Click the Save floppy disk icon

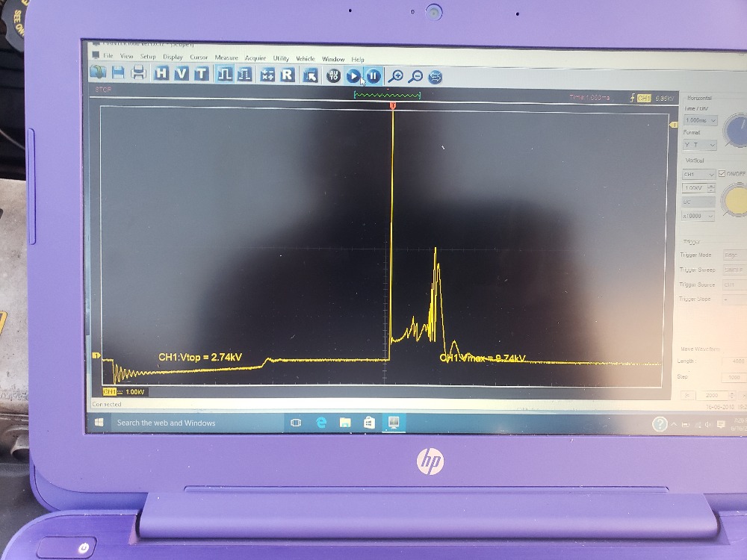[118, 73]
